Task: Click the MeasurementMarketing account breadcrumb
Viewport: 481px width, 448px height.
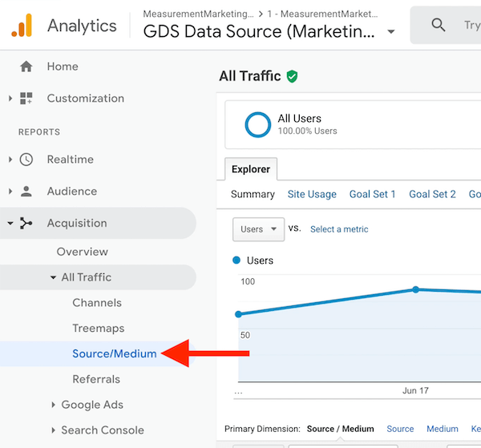Action: (x=199, y=14)
